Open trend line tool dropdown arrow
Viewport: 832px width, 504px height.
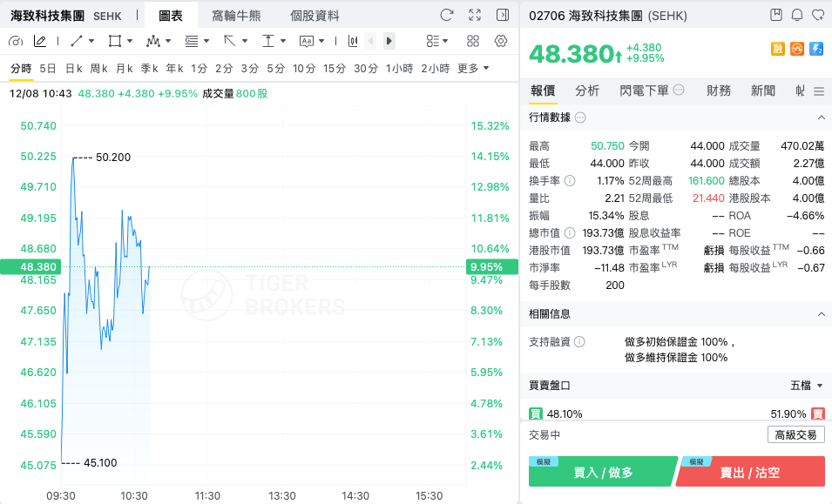[91, 41]
